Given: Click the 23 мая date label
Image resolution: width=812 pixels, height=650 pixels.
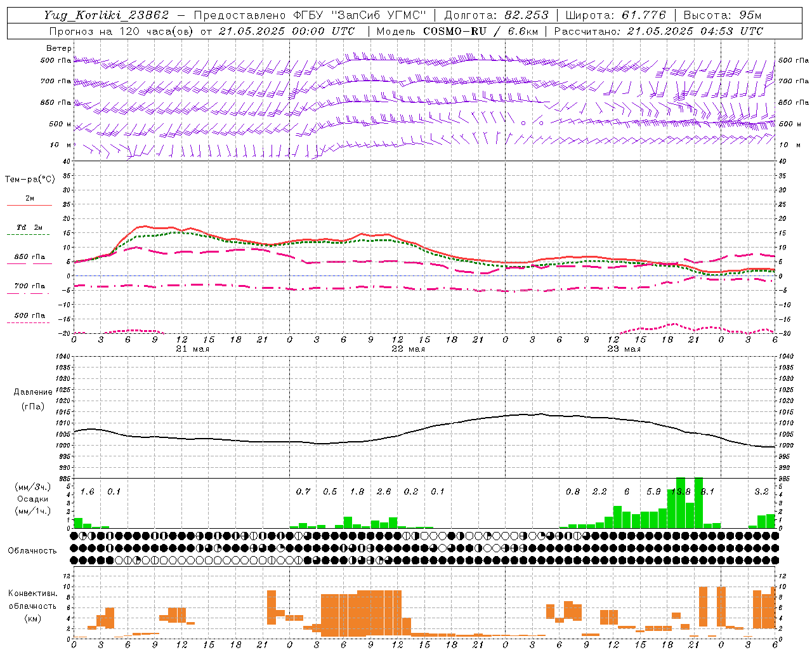Looking at the screenshot, I should pos(624,349).
